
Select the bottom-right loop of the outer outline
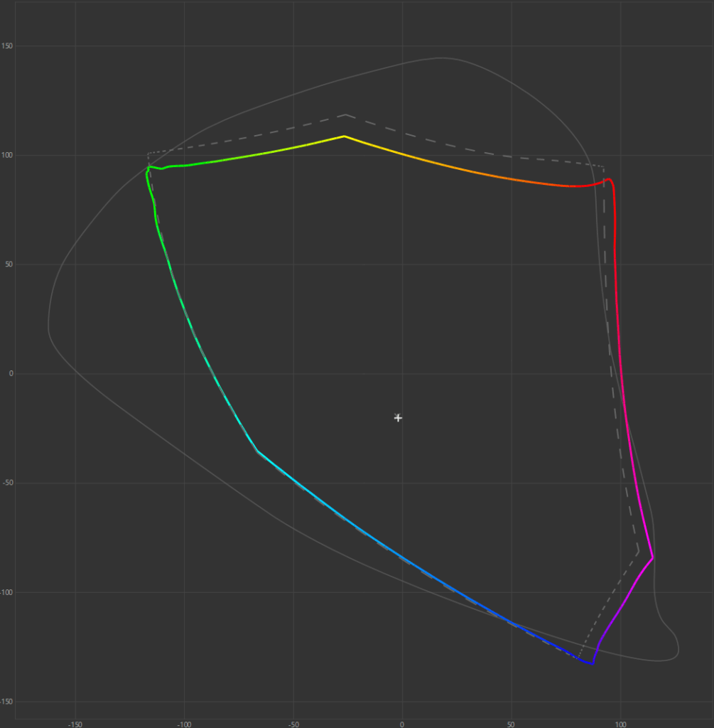[674, 648]
